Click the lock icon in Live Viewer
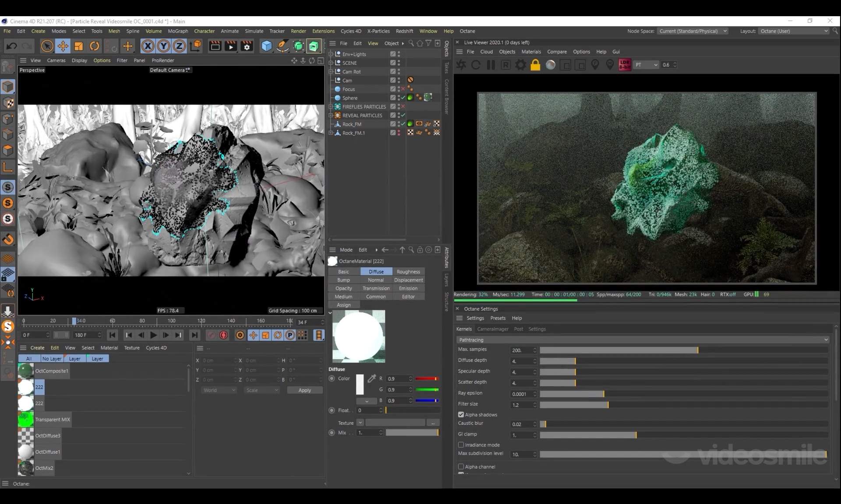The height and width of the screenshot is (504, 841). [535, 65]
